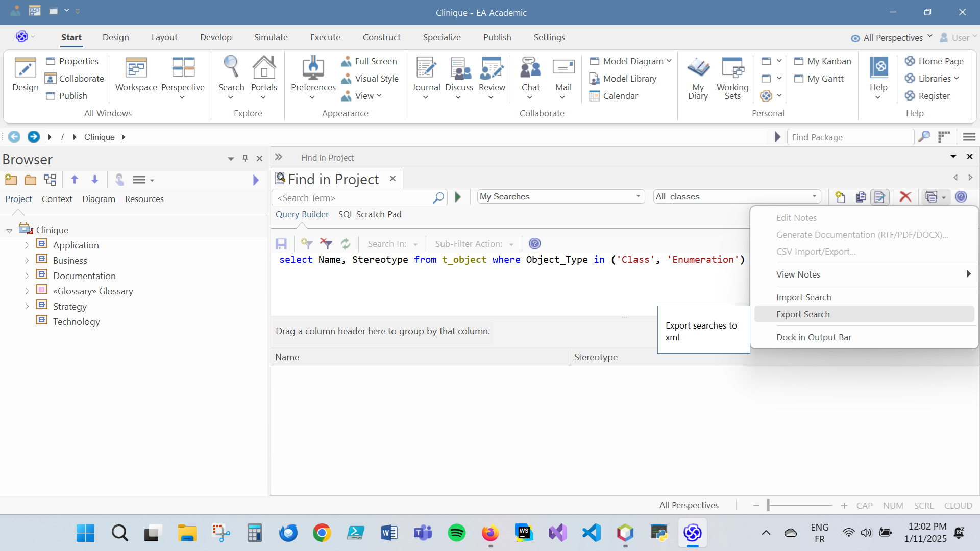
Task: Open the All Perspectives dropdown
Action: (x=891, y=38)
